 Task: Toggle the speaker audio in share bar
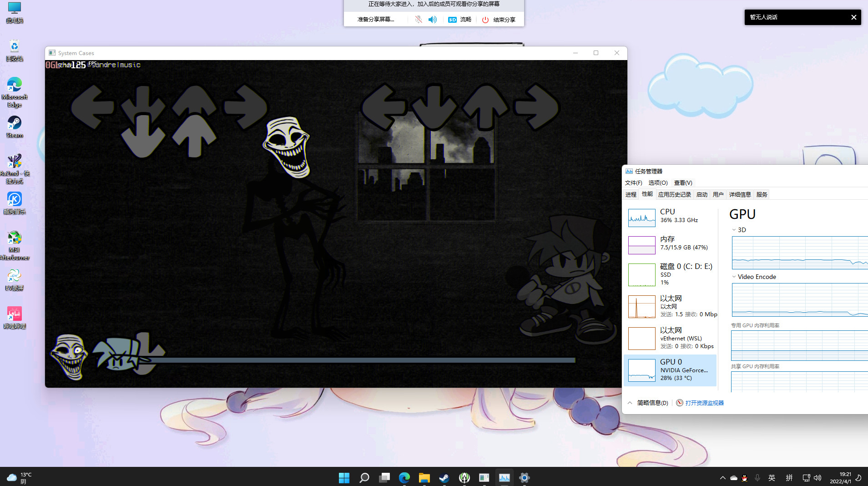pyautogui.click(x=433, y=20)
